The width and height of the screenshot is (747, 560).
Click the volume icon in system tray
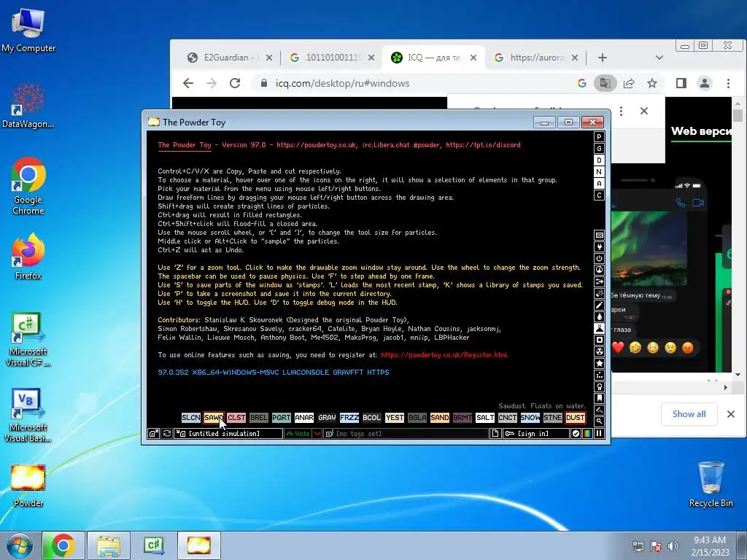tap(673, 546)
